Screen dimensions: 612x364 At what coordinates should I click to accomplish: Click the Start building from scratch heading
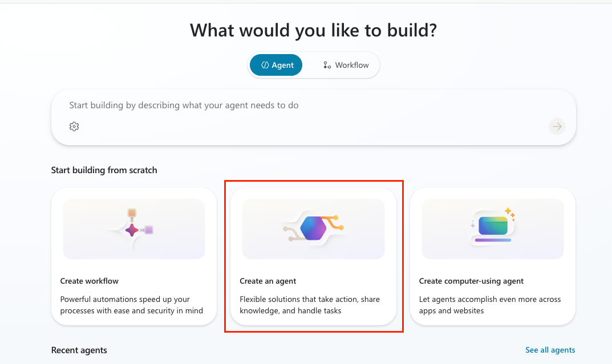(104, 170)
